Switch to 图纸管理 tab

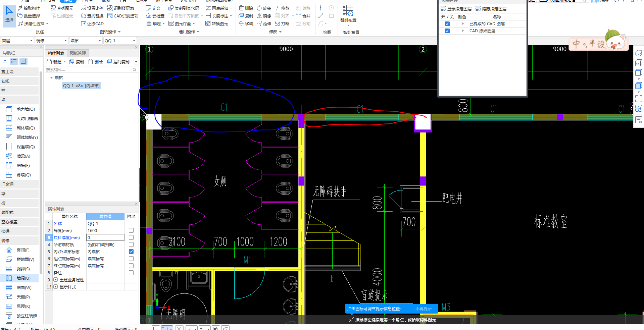78,53
